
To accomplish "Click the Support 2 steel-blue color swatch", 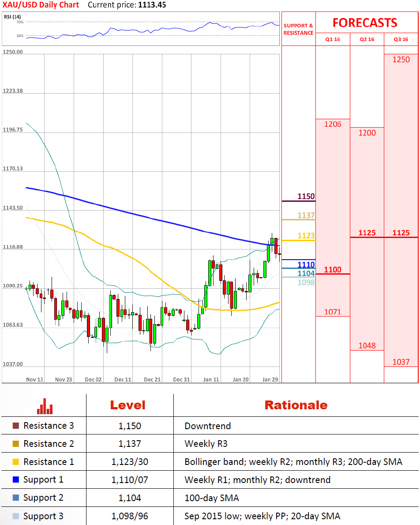I will pos(16,498).
